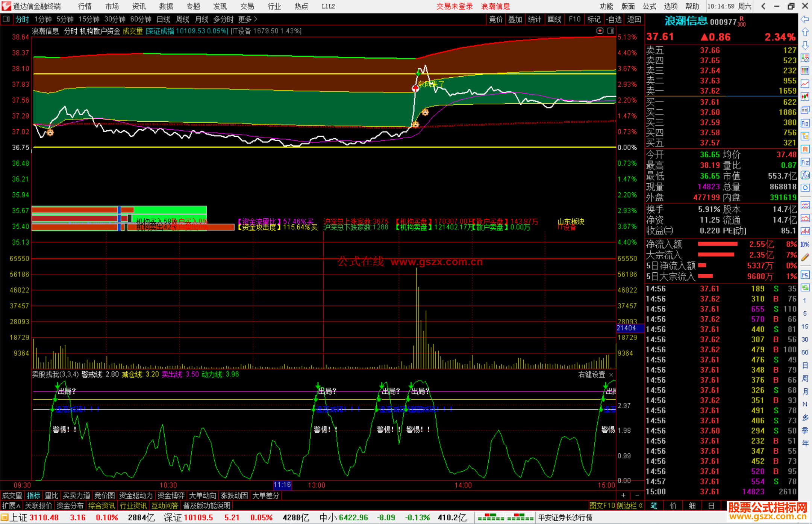Close the 卖股找我 indicator pane
812x524 pixels.
pyautogui.click(x=611, y=375)
